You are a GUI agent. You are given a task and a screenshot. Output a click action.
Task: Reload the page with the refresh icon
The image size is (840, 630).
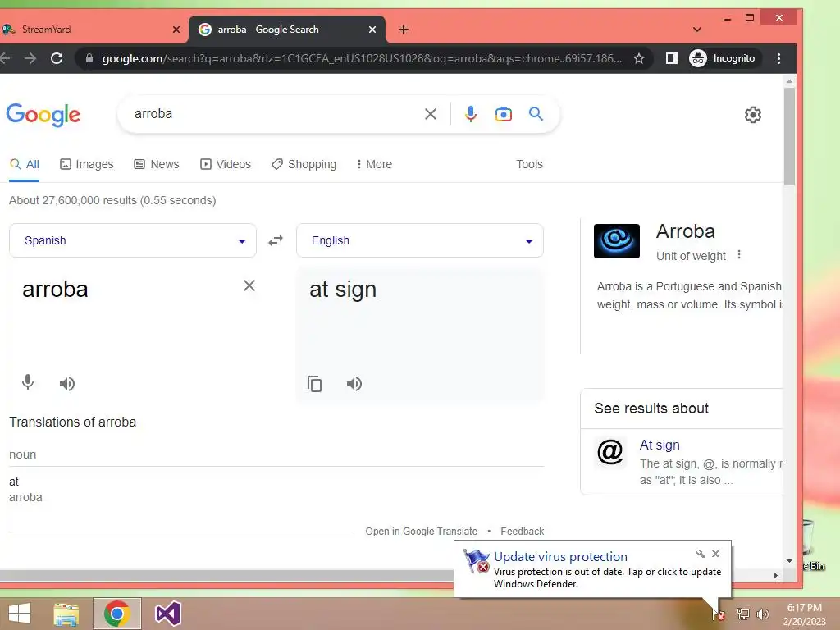57,58
